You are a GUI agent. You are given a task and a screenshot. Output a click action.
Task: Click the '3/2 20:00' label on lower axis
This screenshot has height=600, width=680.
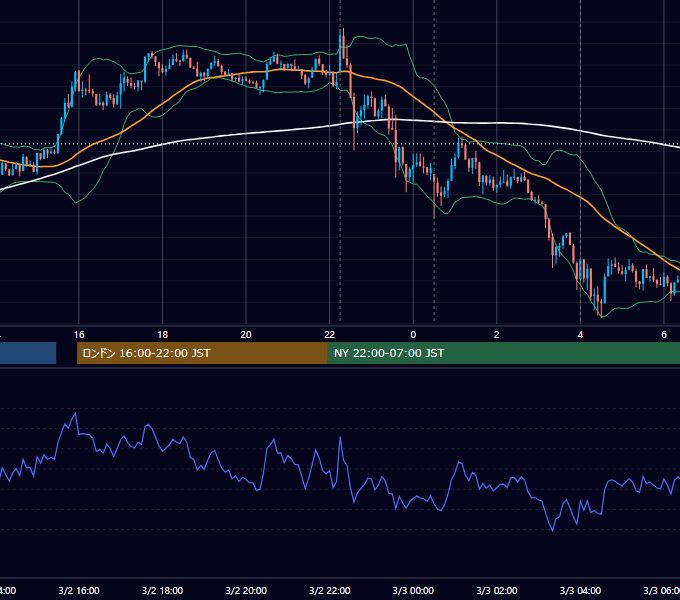(246, 590)
